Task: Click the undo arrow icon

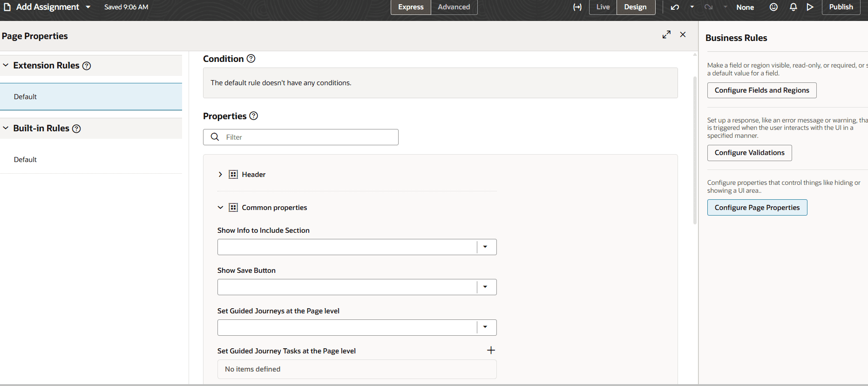Action: pos(675,7)
